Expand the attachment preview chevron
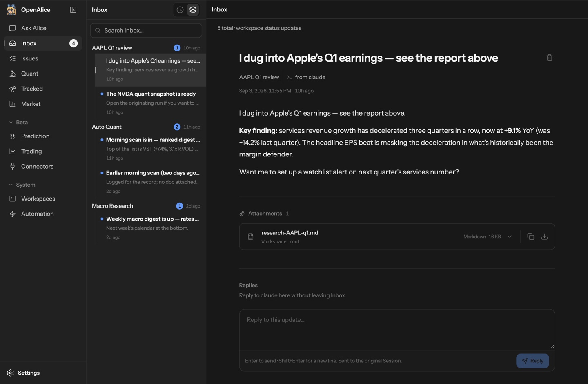Image resolution: width=588 pixels, height=384 pixels. [510, 237]
